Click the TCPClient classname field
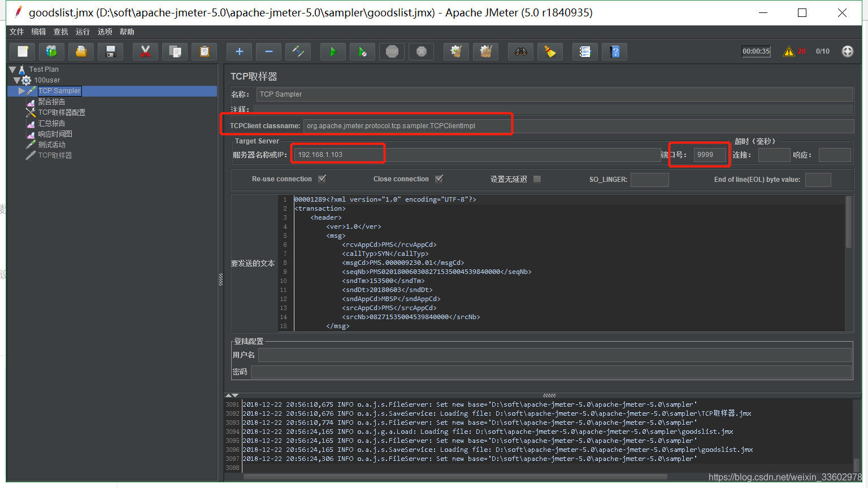The image size is (868, 488). [x=579, y=126]
